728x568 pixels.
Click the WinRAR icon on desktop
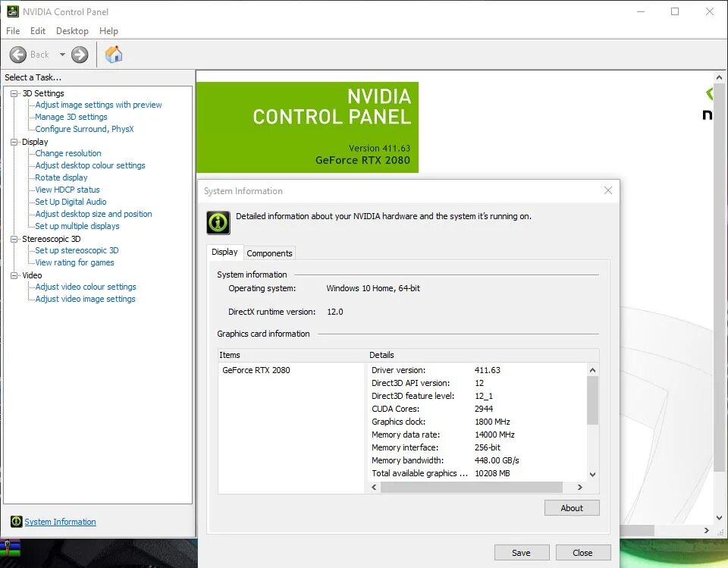tap(10, 548)
